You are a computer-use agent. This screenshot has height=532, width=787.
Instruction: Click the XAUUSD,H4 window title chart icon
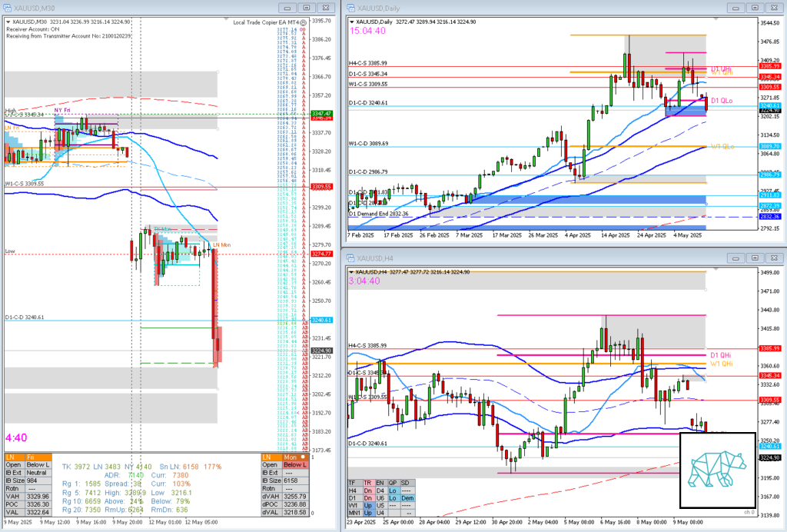coord(350,258)
